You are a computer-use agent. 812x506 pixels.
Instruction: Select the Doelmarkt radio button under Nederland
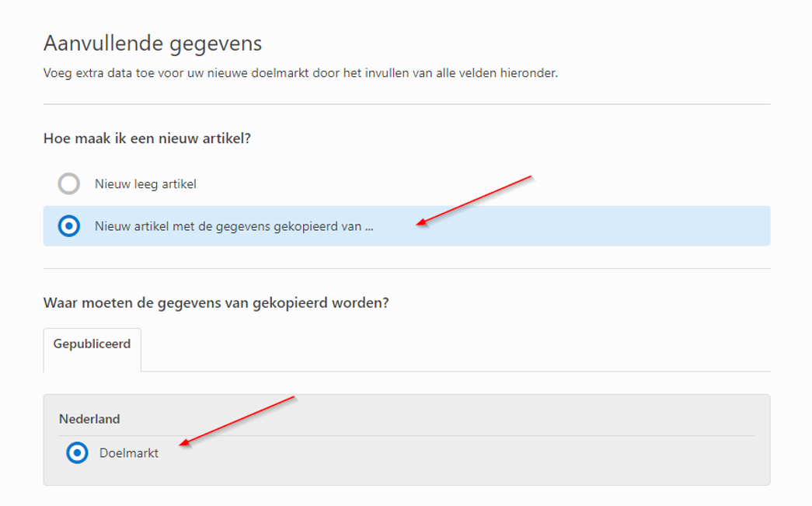click(x=77, y=452)
